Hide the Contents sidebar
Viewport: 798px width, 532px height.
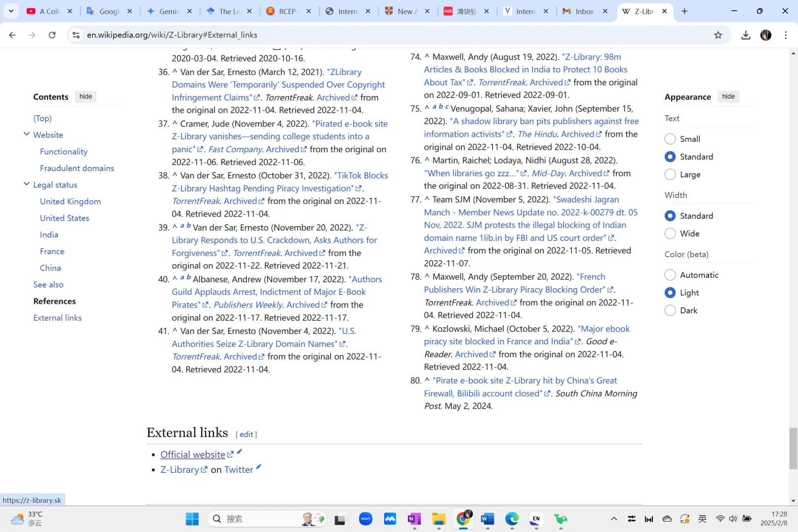(x=86, y=97)
